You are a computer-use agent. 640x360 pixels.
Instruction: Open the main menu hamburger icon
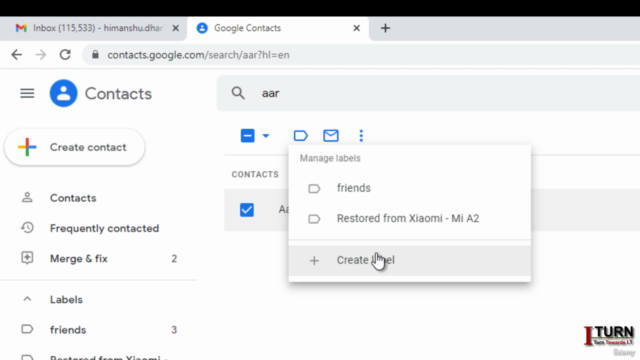[x=27, y=93]
